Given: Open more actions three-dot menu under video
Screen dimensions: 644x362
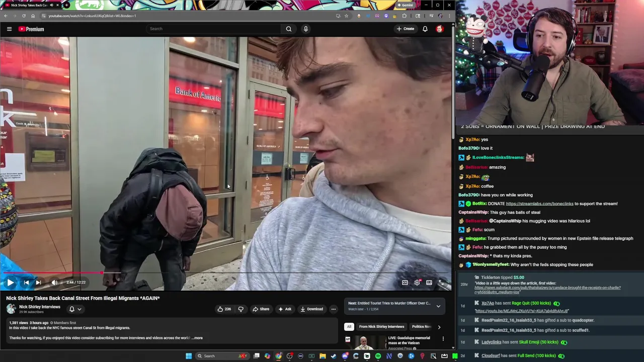Looking at the screenshot, I should click(334, 309).
